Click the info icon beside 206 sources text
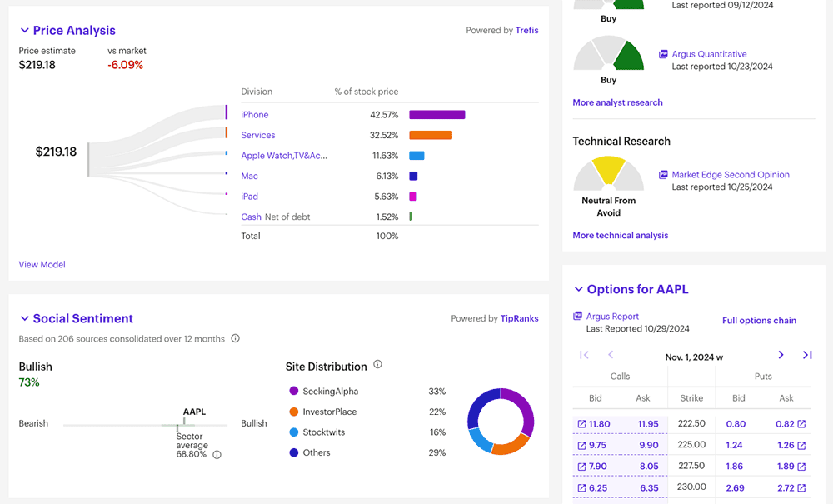The image size is (833, 504). point(234,339)
